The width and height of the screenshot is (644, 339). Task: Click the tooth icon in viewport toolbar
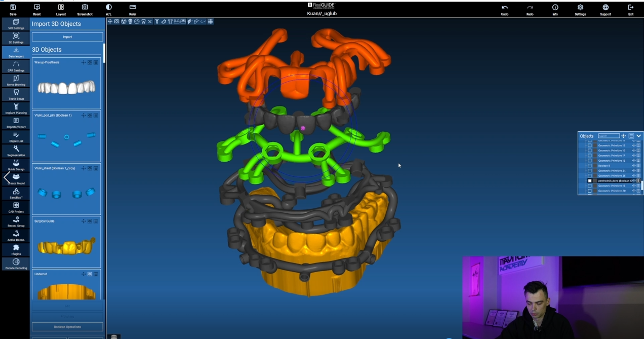click(143, 21)
